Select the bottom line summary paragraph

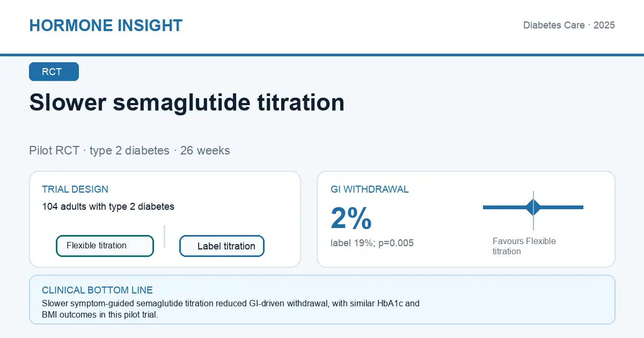231,309
